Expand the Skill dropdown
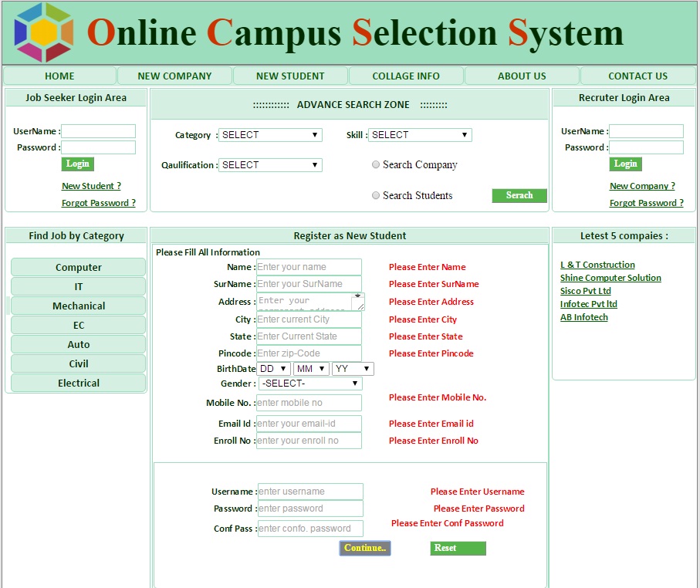This screenshot has width=700, height=588. click(x=420, y=135)
